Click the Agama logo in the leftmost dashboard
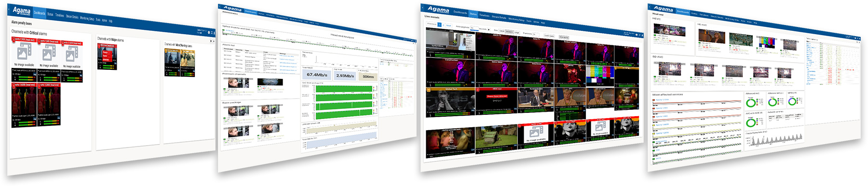 [x=22, y=11]
